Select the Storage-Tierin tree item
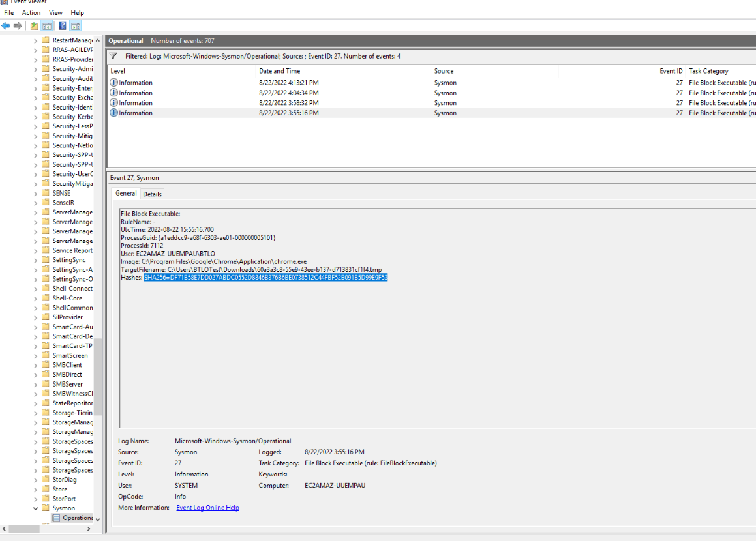This screenshot has width=756, height=541. click(x=72, y=413)
